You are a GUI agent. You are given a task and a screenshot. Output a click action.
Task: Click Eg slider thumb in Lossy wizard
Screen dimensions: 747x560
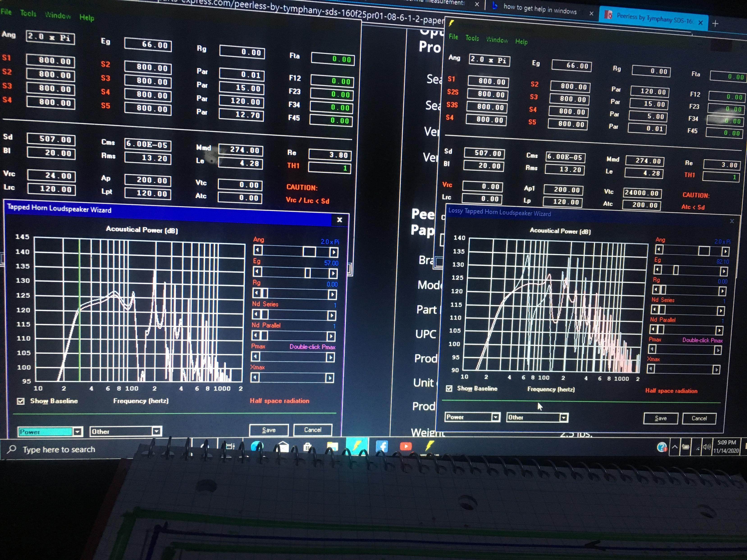pos(676,270)
